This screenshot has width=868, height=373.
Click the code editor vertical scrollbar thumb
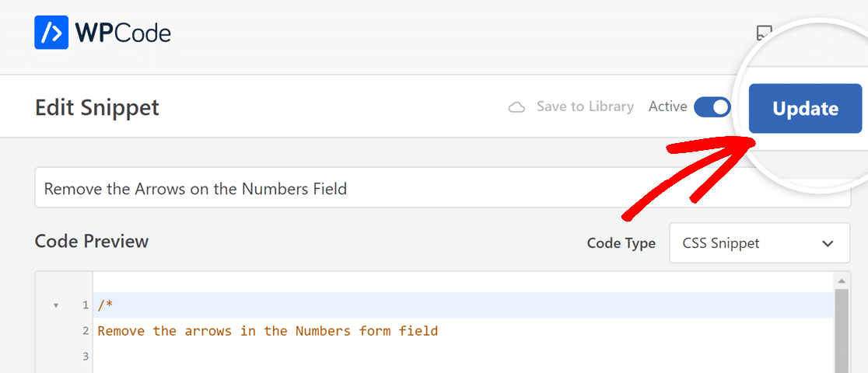click(842, 331)
